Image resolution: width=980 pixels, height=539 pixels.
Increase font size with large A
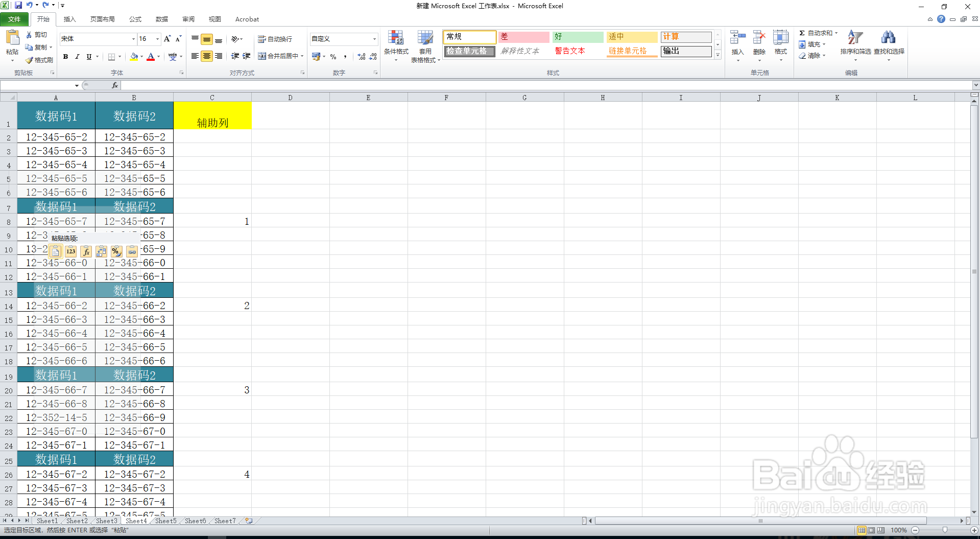tap(167, 39)
